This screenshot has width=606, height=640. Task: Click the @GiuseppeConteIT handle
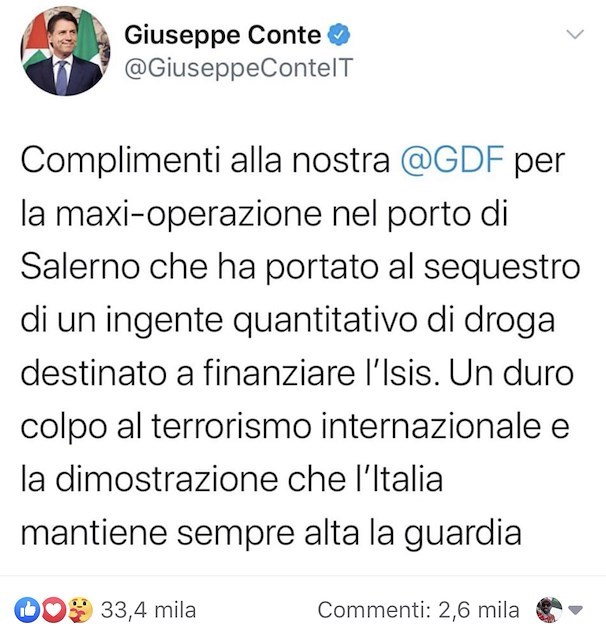238,68
